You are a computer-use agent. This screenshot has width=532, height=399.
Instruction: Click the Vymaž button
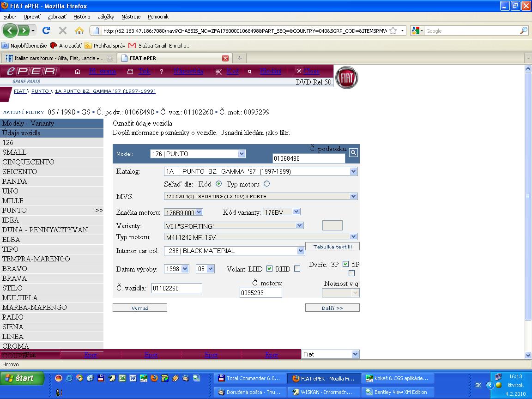(139, 308)
